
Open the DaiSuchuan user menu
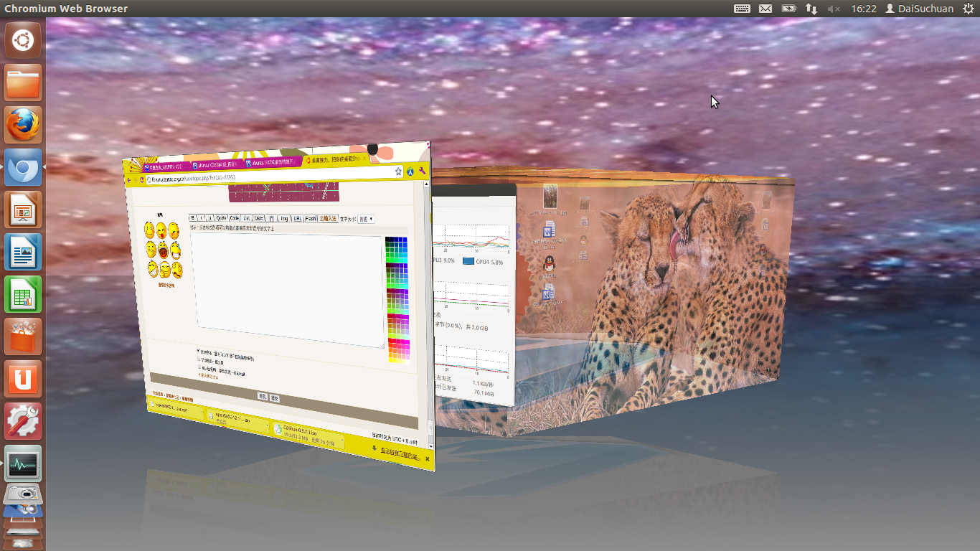click(x=920, y=9)
